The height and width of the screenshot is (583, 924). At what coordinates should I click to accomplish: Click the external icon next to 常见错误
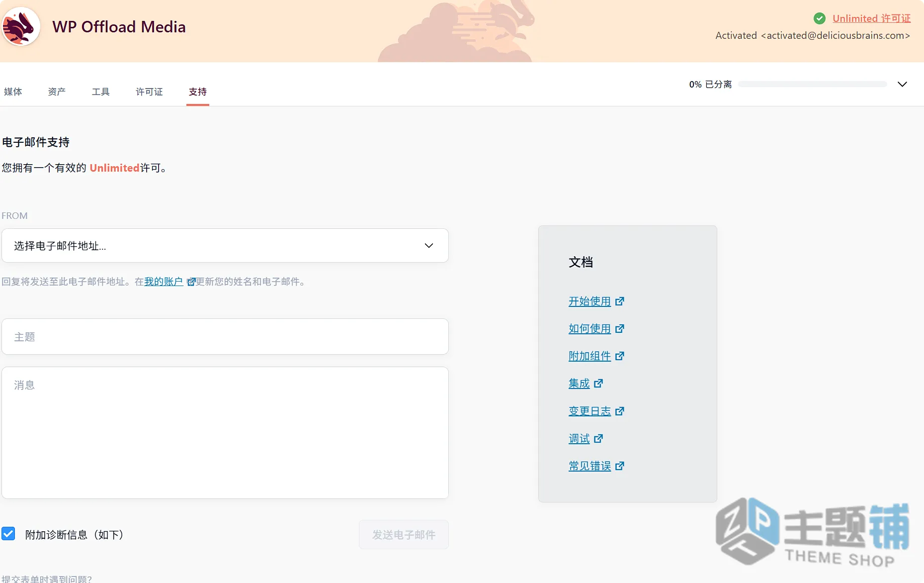(x=620, y=466)
